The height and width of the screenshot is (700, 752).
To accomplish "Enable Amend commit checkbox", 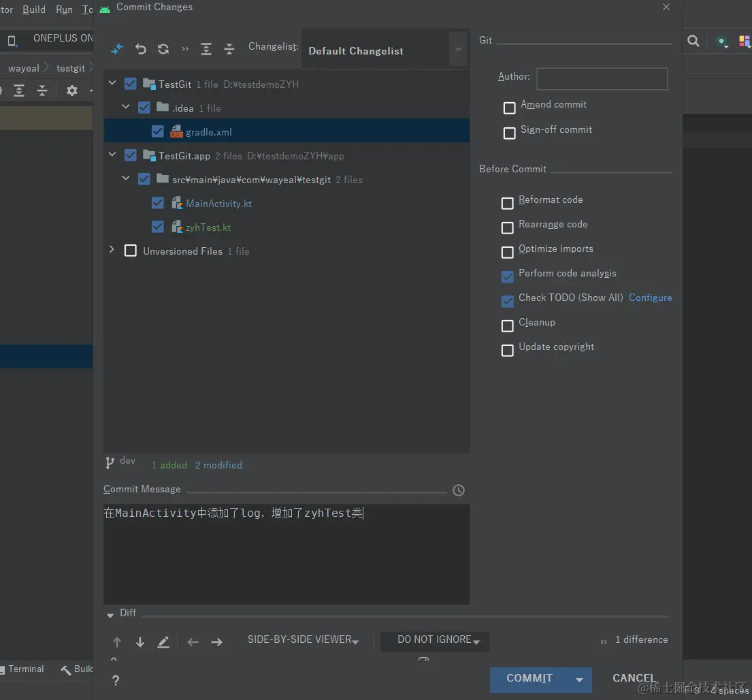I will (509, 108).
